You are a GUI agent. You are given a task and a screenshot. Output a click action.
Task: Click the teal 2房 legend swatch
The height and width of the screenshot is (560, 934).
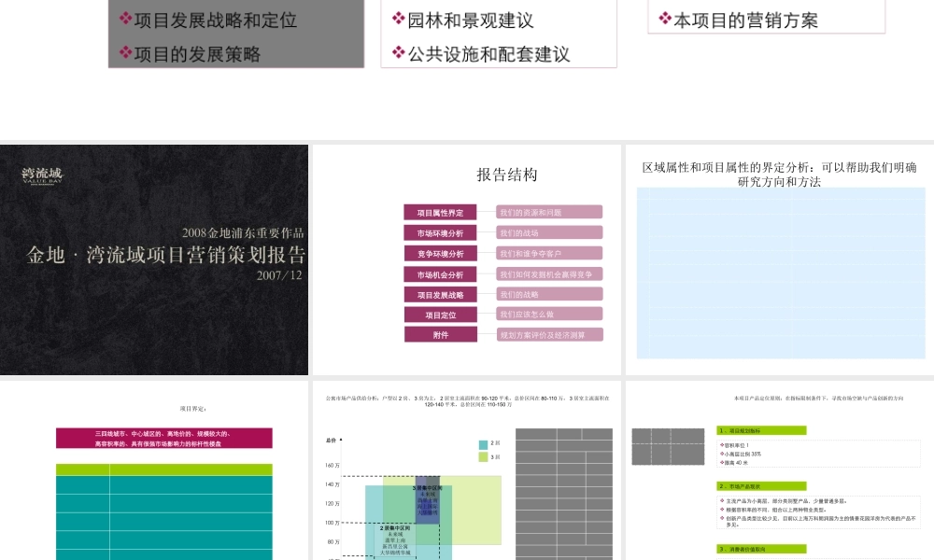(x=483, y=444)
